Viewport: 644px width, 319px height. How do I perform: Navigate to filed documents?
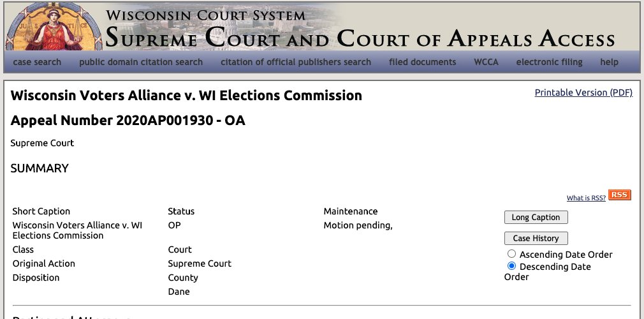422,62
